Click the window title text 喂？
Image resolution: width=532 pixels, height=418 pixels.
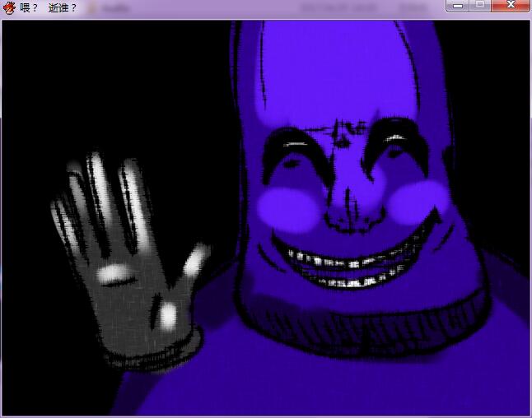click(29, 7)
